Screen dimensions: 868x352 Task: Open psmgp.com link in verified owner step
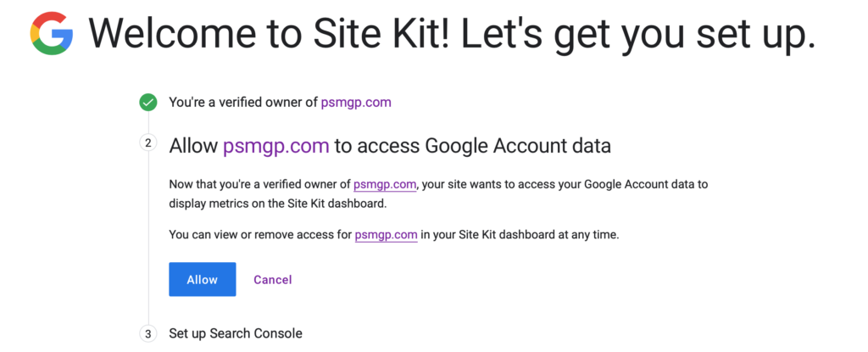pos(356,103)
